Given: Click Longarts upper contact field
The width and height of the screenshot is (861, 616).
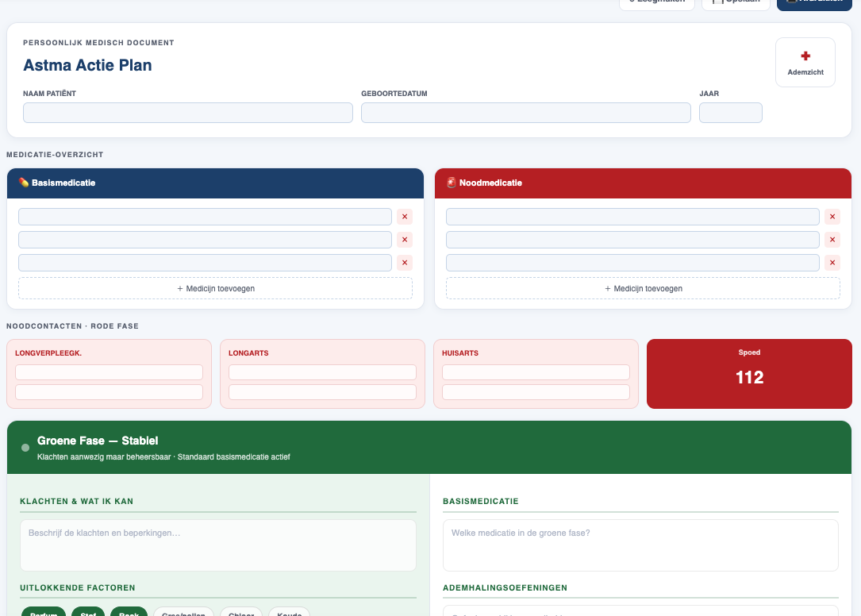Looking at the screenshot, I should [x=322, y=372].
